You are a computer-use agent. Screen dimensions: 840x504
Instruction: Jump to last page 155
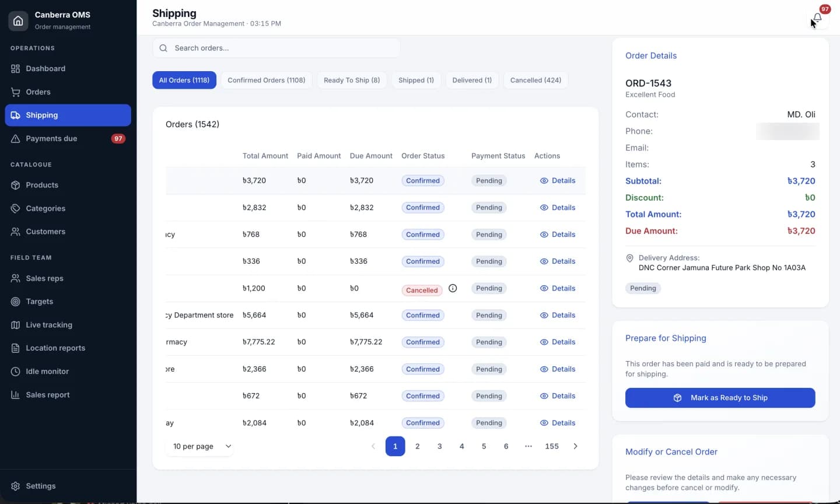(x=552, y=446)
